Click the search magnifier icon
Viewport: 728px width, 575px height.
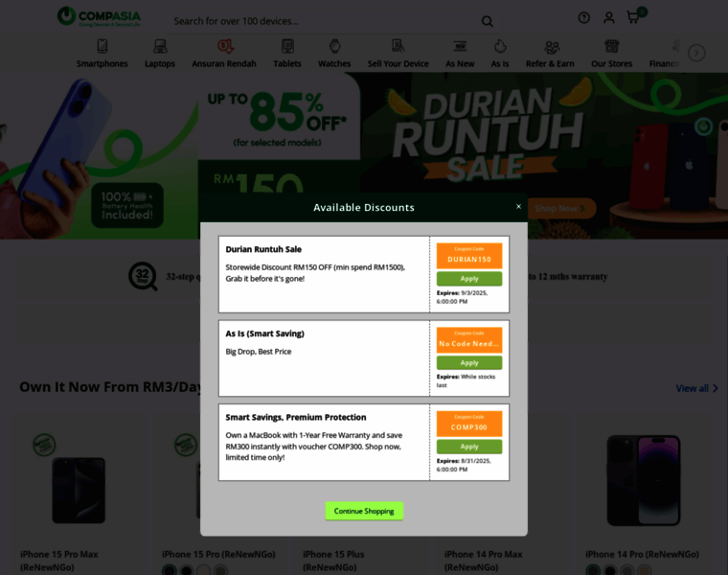point(487,21)
